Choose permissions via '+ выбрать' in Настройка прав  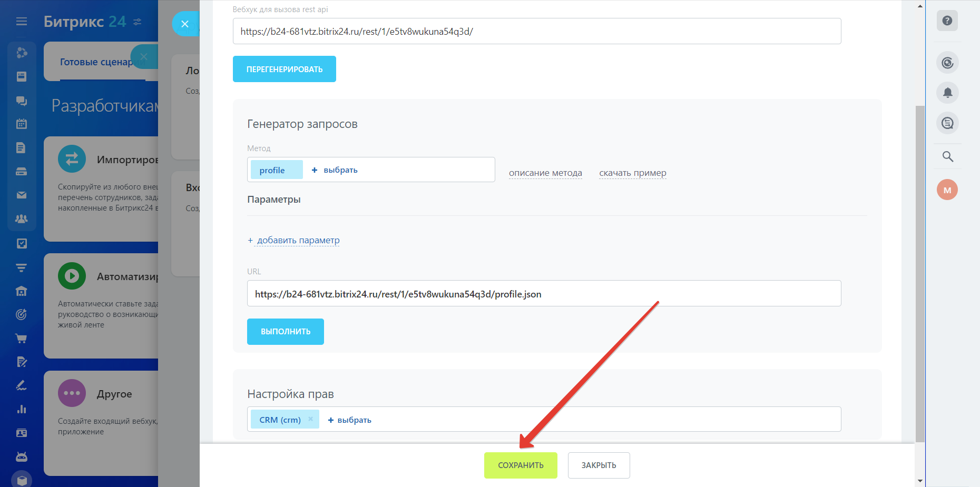click(349, 420)
